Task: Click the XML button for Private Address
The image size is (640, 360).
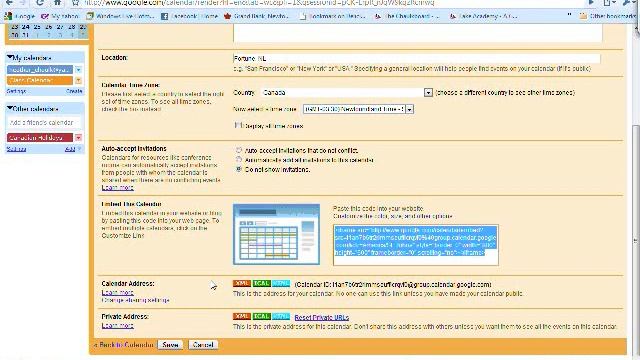Action: click(242, 316)
